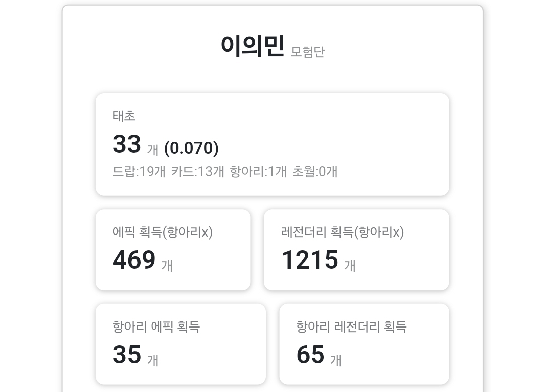
Task: Open the 항아리 레전더리 획득 card
Action: coord(364,344)
